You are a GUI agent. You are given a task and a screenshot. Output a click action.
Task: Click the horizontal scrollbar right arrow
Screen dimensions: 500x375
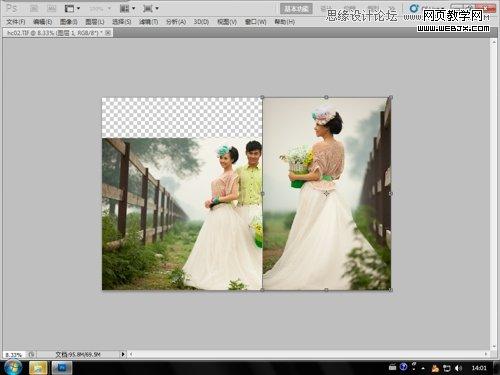[486, 354]
